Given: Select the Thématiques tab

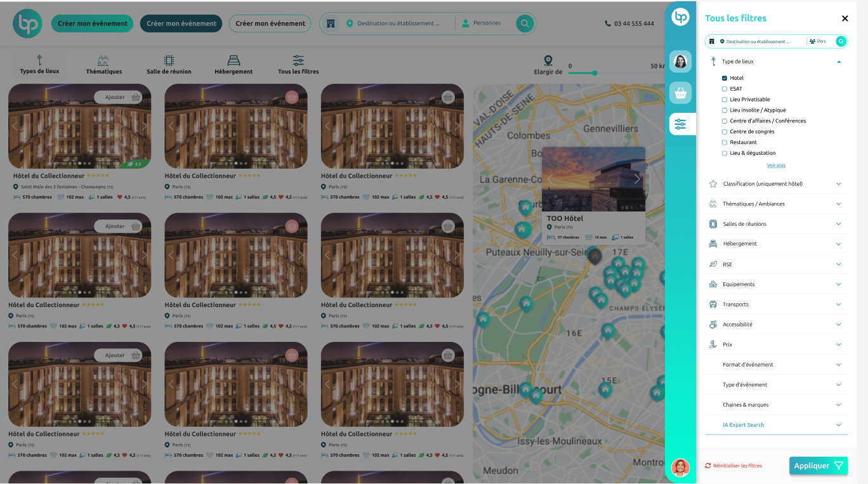Looking at the screenshot, I should [x=103, y=65].
